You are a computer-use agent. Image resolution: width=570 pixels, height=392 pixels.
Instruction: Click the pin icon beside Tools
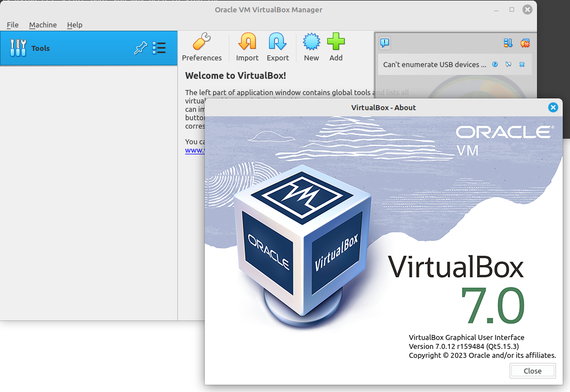[140, 48]
